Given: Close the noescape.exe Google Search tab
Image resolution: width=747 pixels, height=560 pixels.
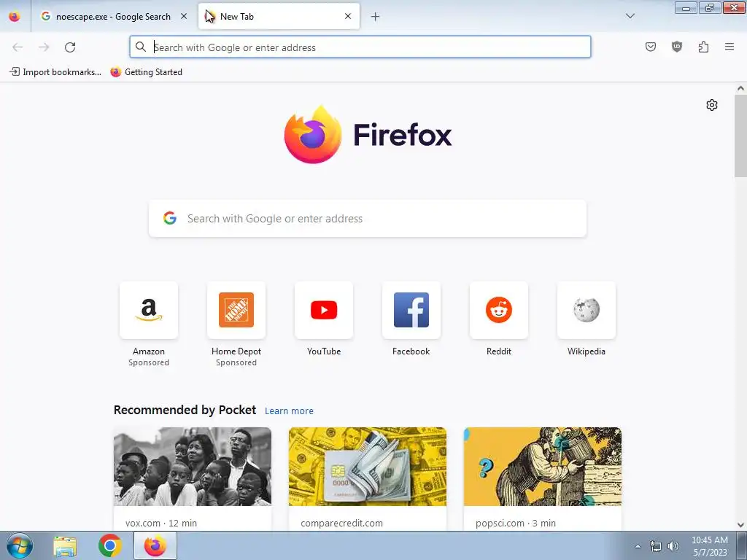Looking at the screenshot, I should 184,17.
